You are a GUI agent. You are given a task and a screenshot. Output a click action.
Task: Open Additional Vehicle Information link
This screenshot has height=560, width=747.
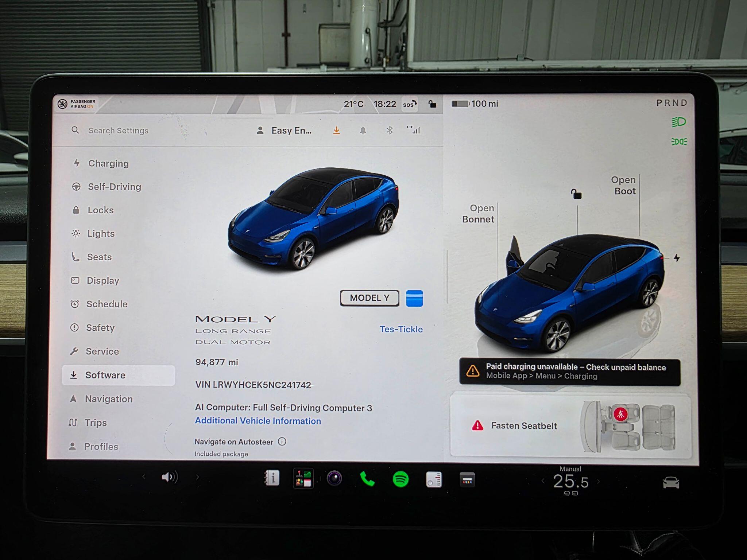tap(258, 421)
